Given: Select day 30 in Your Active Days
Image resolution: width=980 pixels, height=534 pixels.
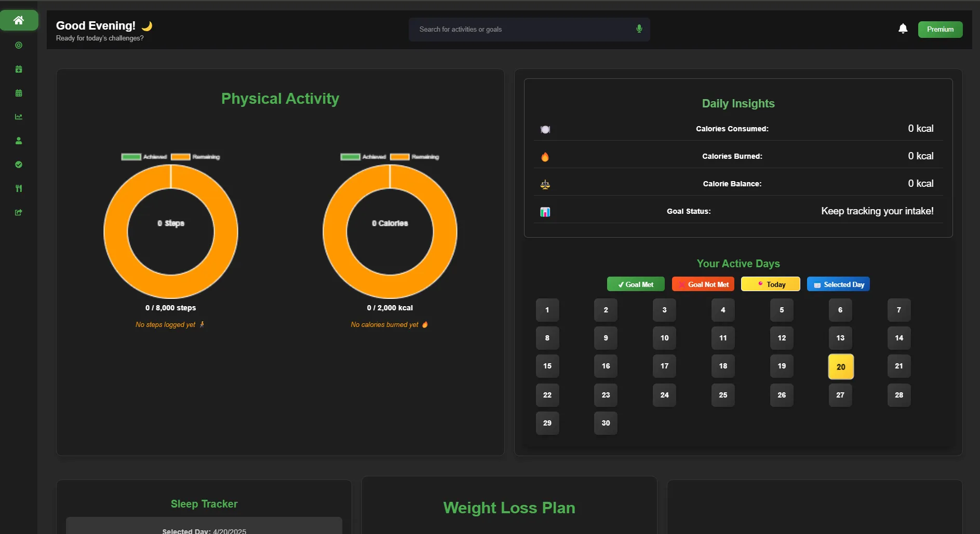Looking at the screenshot, I should [606, 423].
